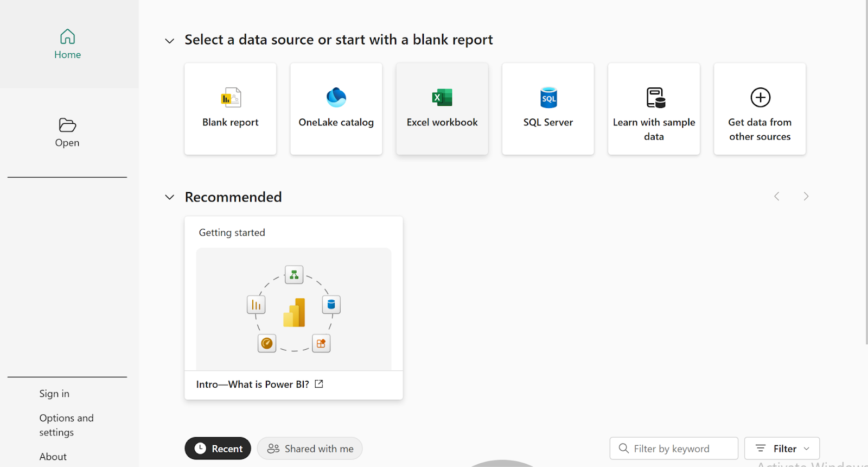The width and height of the screenshot is (868, 467).
Task: Open the OneLake catalog data source
Action: 336,109
